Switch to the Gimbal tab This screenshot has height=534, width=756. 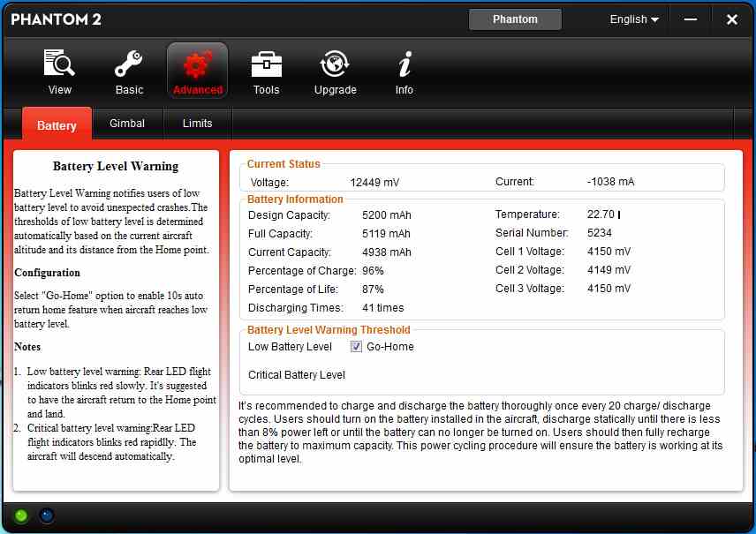127,124
